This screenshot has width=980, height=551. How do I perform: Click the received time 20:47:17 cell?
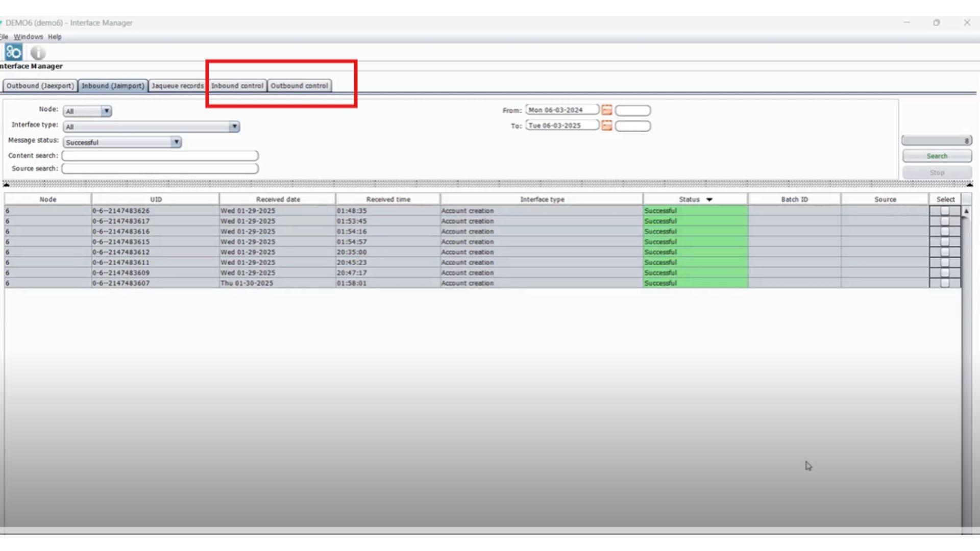388,273
